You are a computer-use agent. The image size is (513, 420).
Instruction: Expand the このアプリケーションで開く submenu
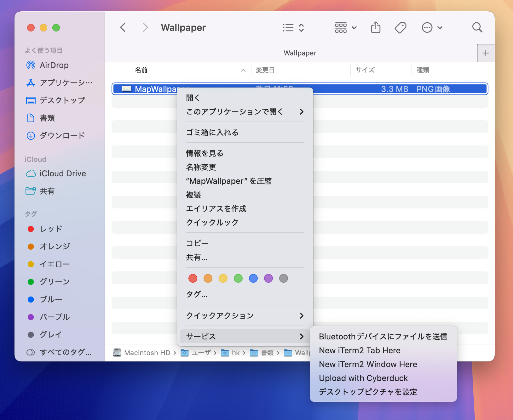click(x=234, y=112)
